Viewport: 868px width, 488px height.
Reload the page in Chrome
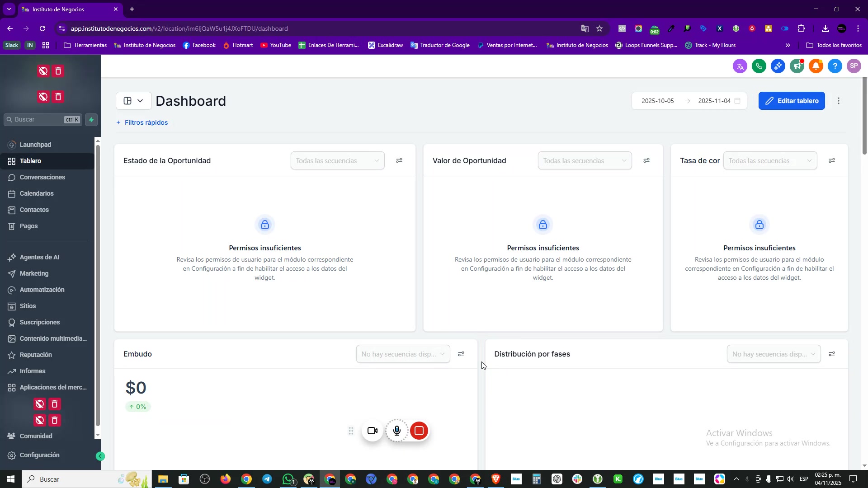(42, 28)
